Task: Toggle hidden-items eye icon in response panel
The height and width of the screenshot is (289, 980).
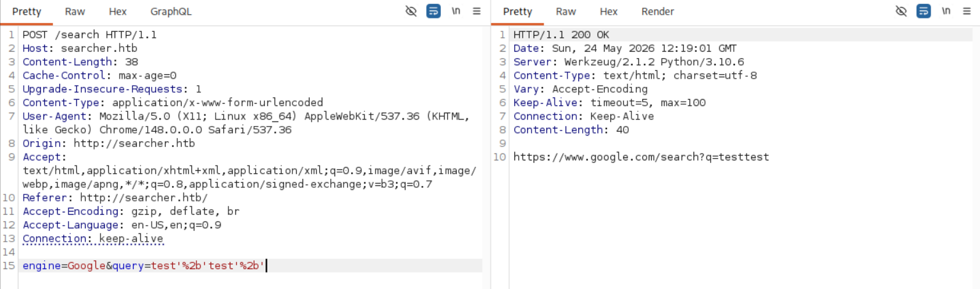Action: tap(901, 12)
